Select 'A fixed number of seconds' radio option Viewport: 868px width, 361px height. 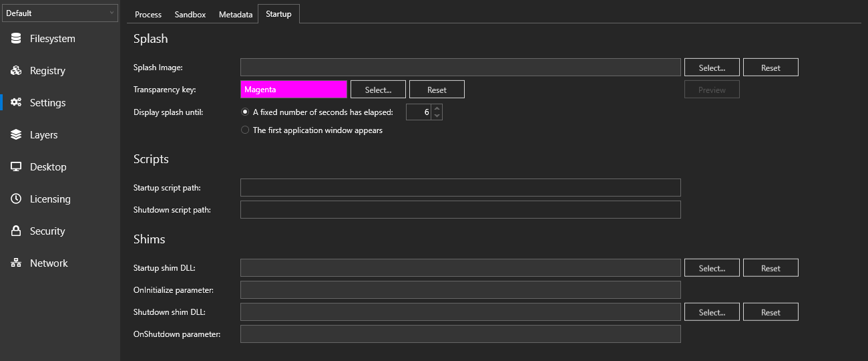pyautogui.click(x=245, y=112)
